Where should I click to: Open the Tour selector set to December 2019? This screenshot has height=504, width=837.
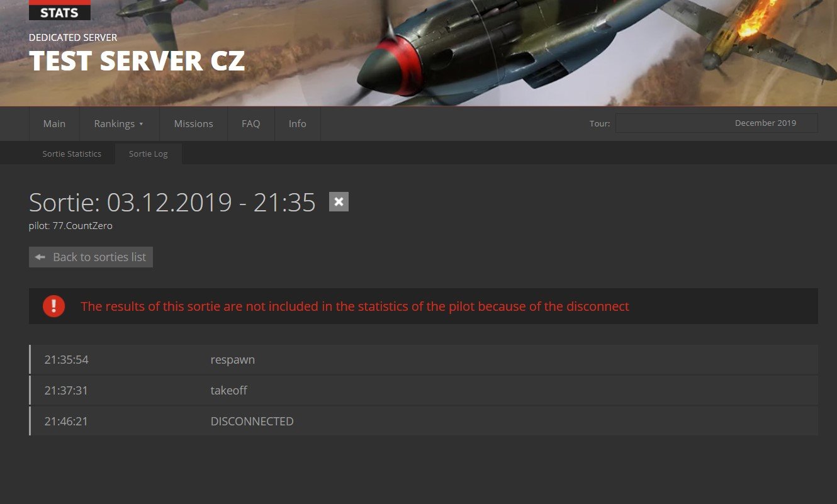(x=717, y=123)
